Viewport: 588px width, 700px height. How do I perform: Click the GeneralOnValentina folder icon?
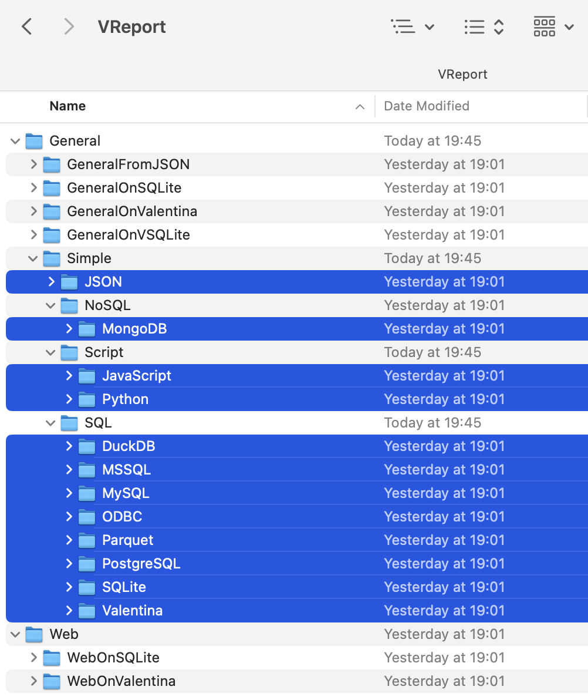click(x=52, y=211)
